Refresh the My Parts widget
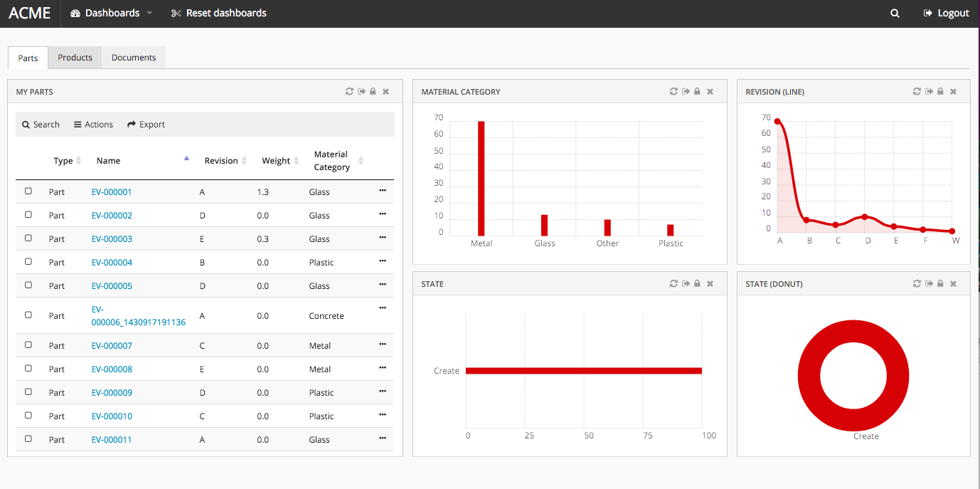980x489 pixels. [349, 92]
